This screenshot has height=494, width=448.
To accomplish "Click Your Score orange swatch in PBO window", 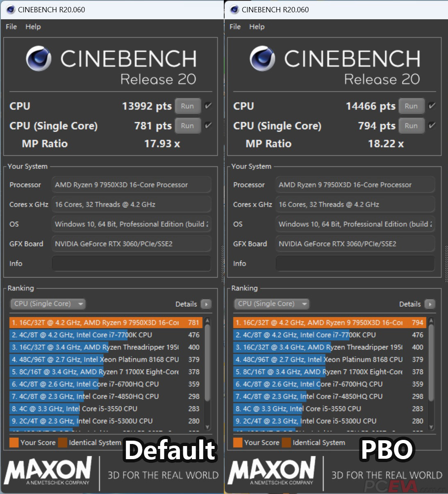I will click(x=238, y=443).
